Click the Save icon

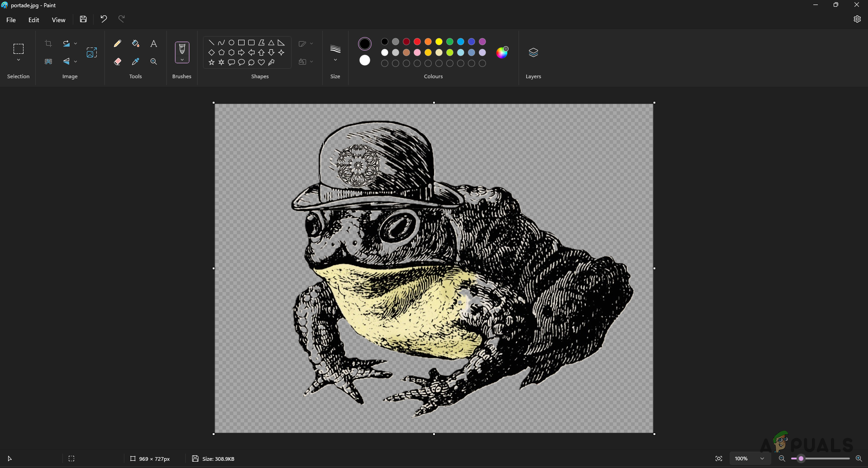(x=83, y=19)
